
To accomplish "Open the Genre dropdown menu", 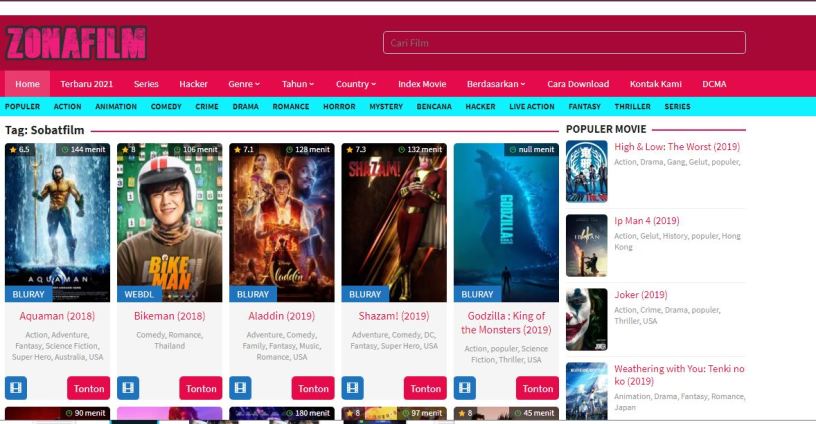I will pyautogui.click(x=244, y=84).
